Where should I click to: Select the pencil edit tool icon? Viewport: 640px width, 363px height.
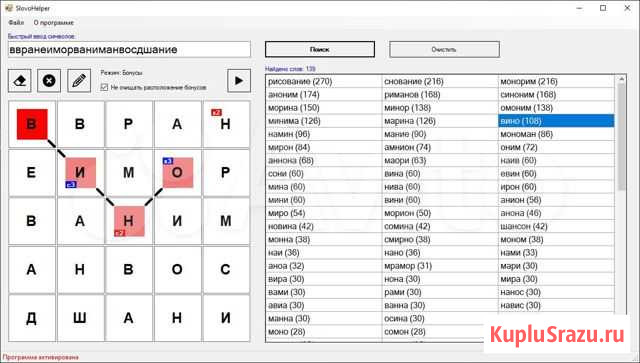(x=79, y=80)
